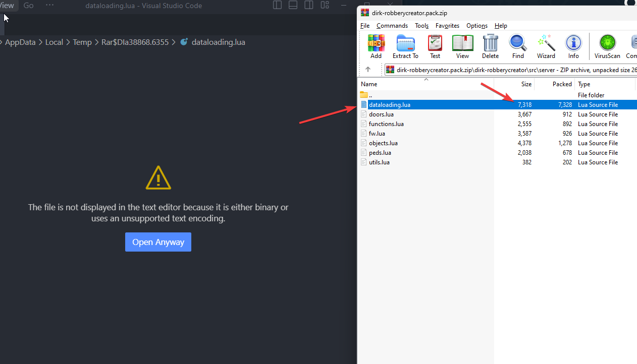The image size is (637, 364).
Task: Click the size value 3,667 for doors.lua
Action: tap(524, 114)
